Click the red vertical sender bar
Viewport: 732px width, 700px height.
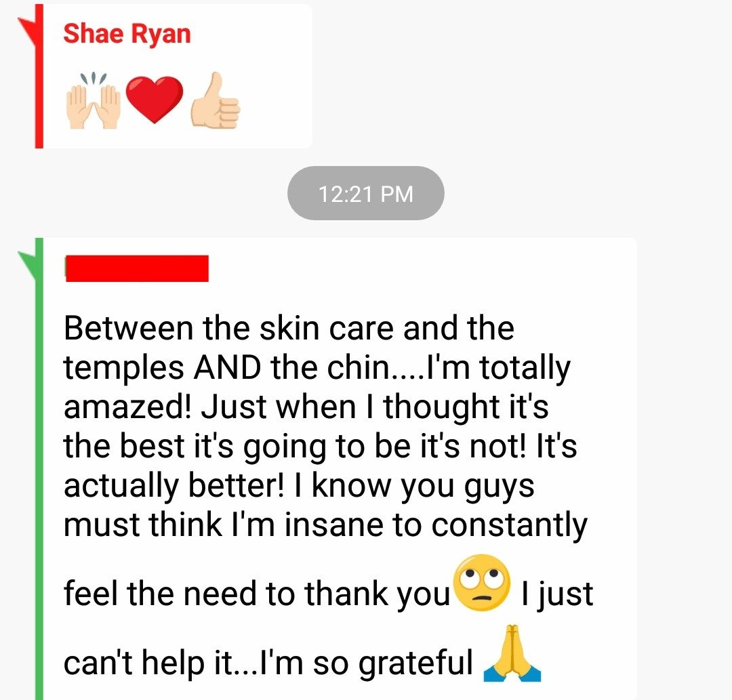pyautogui.click(x=39, y=76)
